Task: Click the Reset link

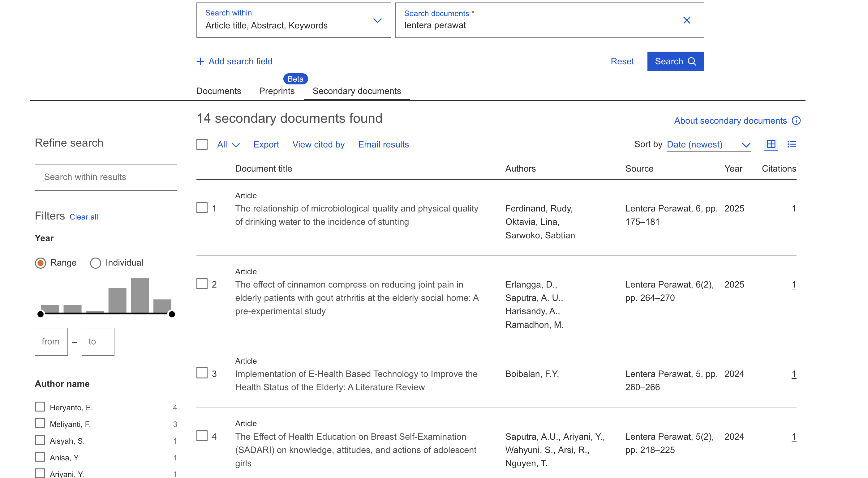Action: [x=622, y=61]
